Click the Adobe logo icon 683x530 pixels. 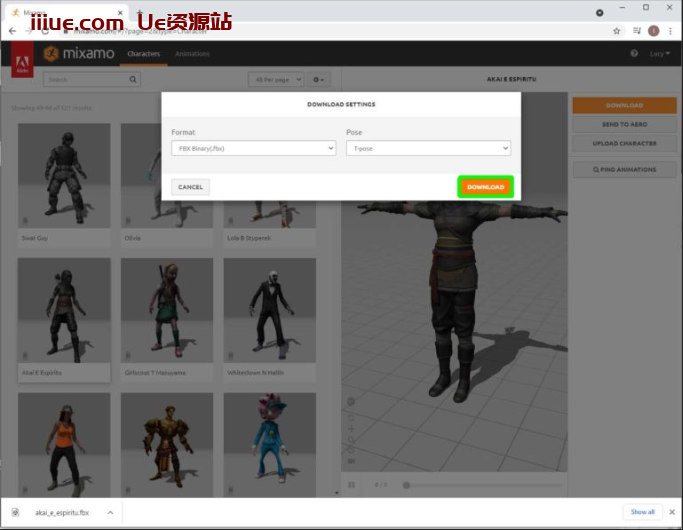[x=22, y=64]
